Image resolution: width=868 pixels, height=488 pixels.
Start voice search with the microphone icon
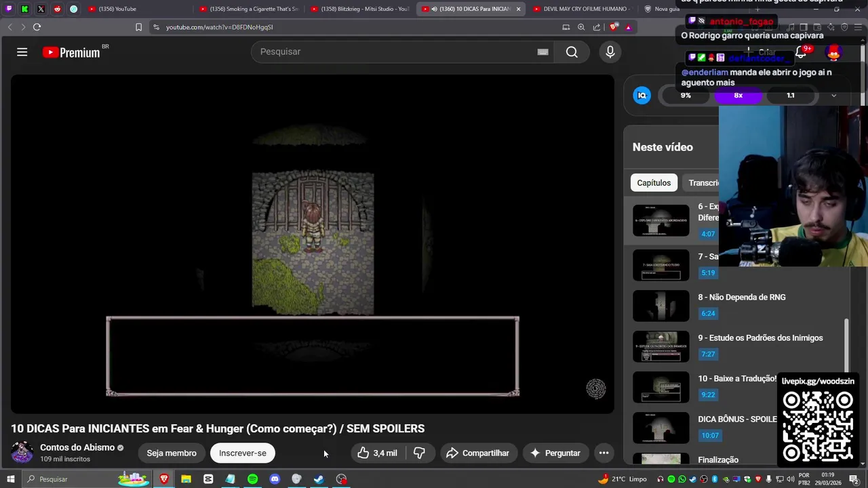610,52
